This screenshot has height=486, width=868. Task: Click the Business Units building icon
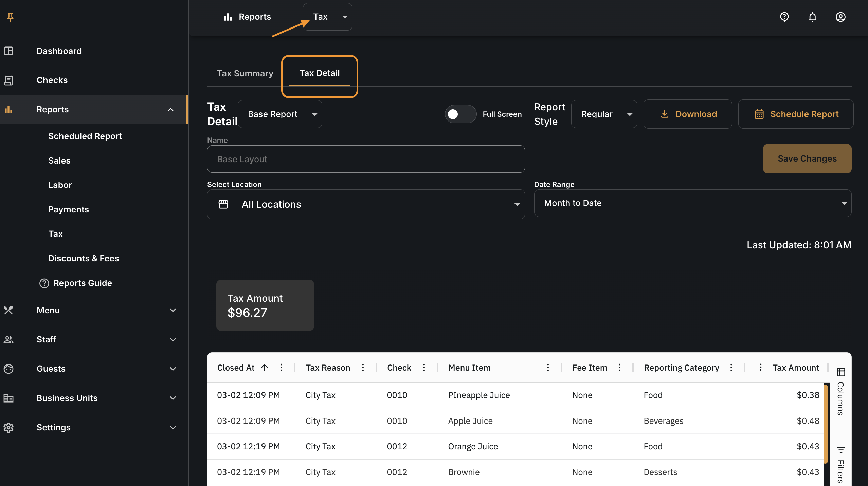tap(8, 398)
